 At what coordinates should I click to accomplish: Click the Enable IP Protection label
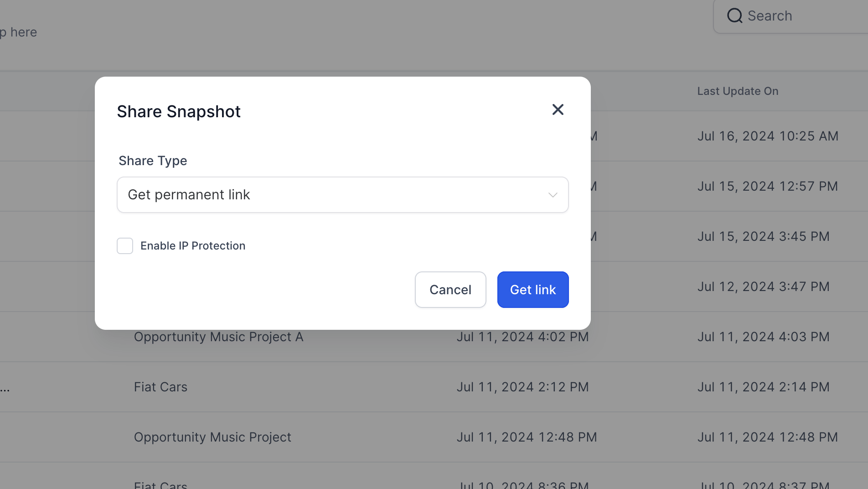(193, 246)
